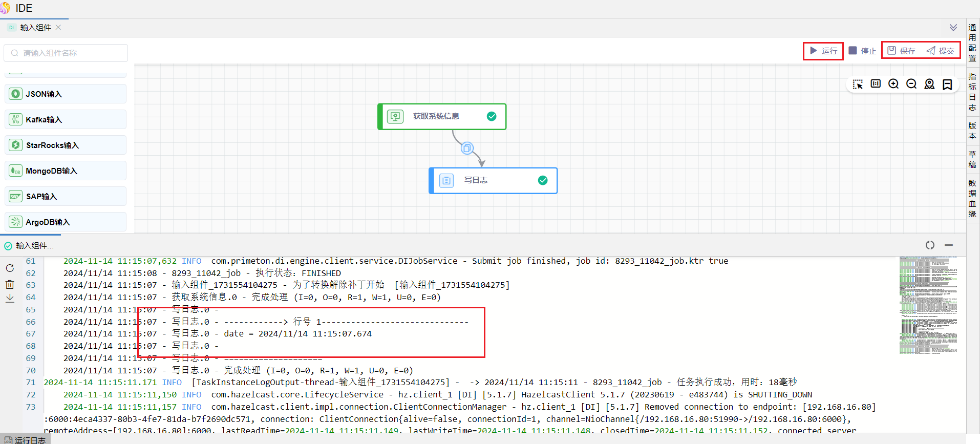Image resolution: width=980 pixels, height=444 pixels.
Task: Click the copy icon on the node connector
Action: (467, 148)
